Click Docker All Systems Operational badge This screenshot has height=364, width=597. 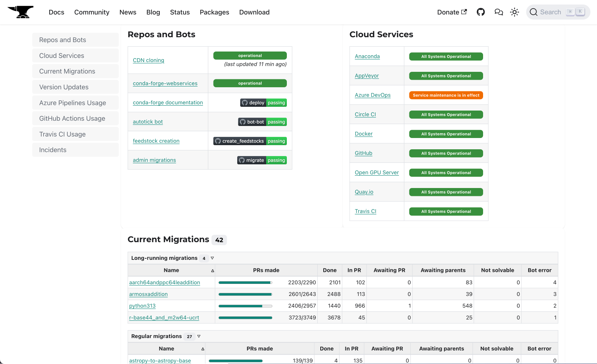point(446,134)
